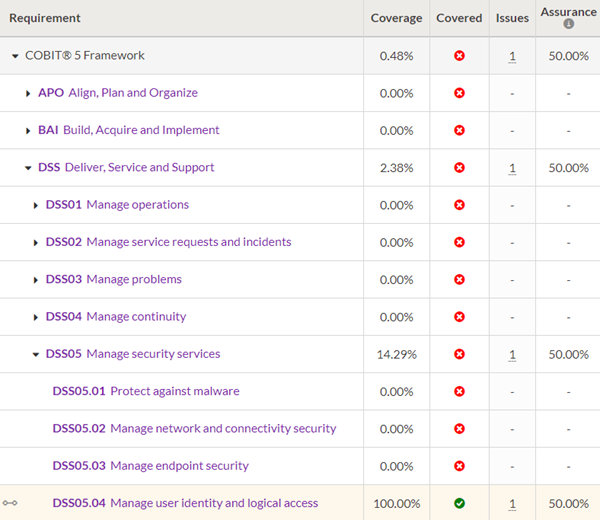Click 50.00% assurance in DSS Deliver row
Screen dimensions: 600x520
coord(568,168)
